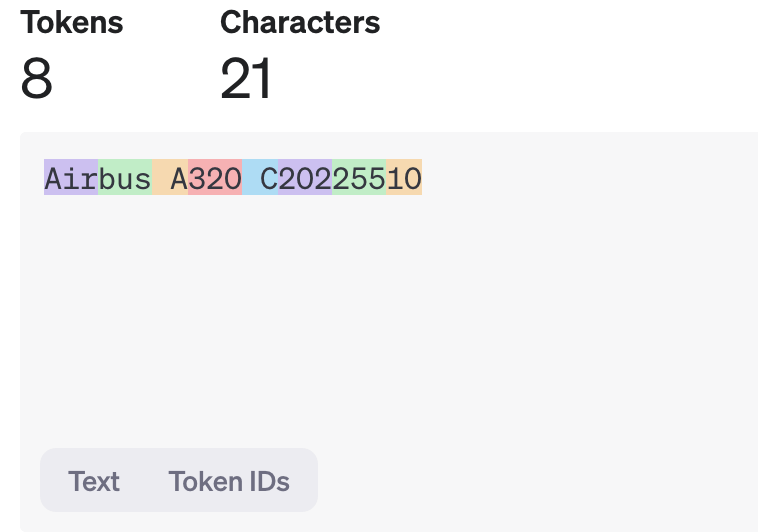Click the "C20225510" string in the output
The width and height of the screenshot is (758, 532).
pos(341,178)
